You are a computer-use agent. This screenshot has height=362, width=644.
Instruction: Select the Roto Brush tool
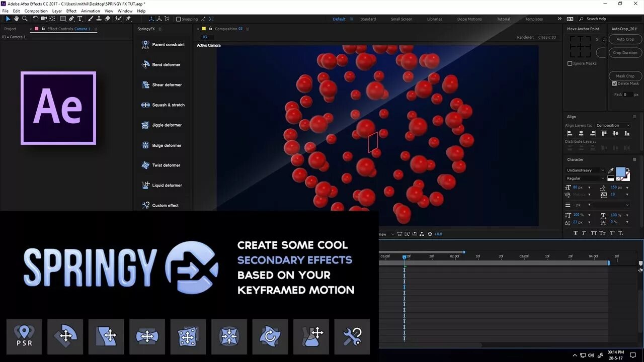tap(118, 19)
